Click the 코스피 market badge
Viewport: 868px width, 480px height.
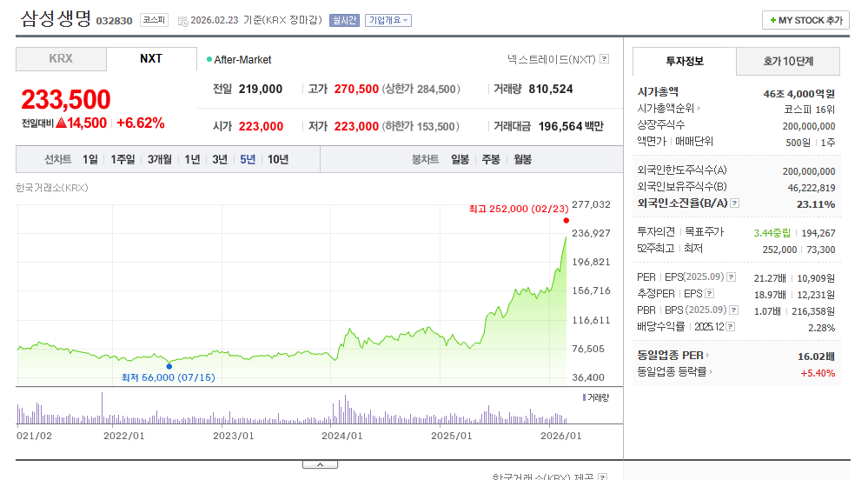pyautogui.click(x=154, y=20)
